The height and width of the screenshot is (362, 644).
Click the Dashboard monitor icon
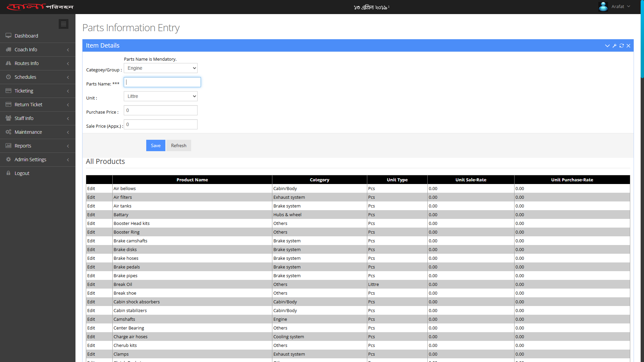tap(8, 36)
